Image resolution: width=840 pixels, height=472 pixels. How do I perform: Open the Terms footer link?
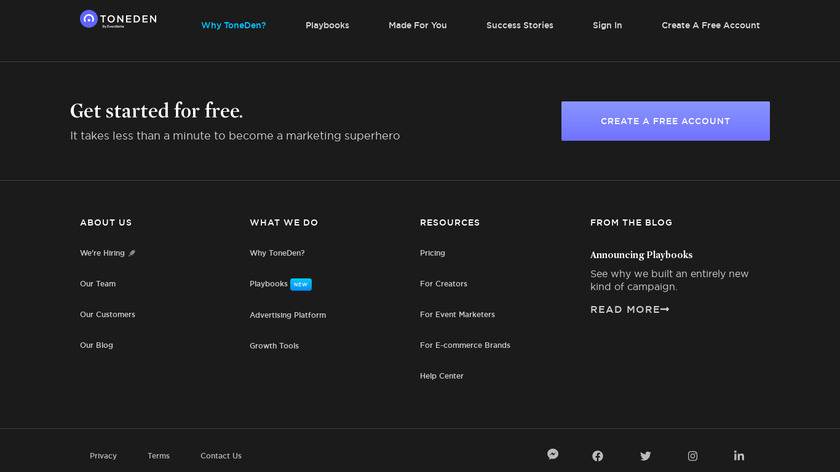tap(159, 456)
